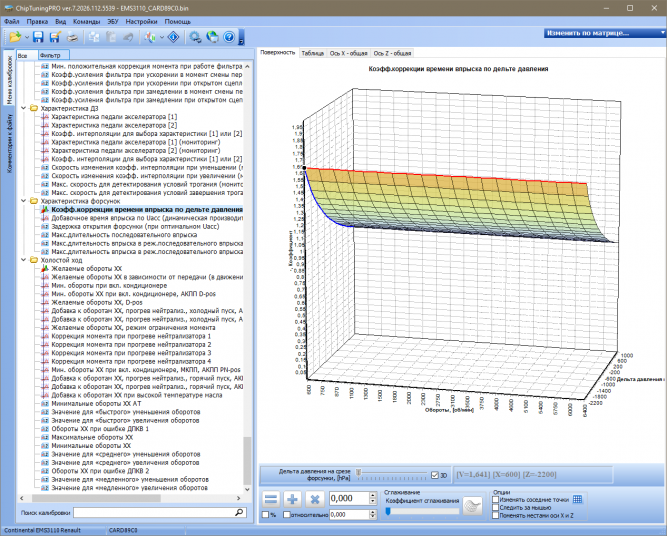Click the copy icon in toolbar
The height and width of the screenshot is (536, 667).
[x=94, y=37]
